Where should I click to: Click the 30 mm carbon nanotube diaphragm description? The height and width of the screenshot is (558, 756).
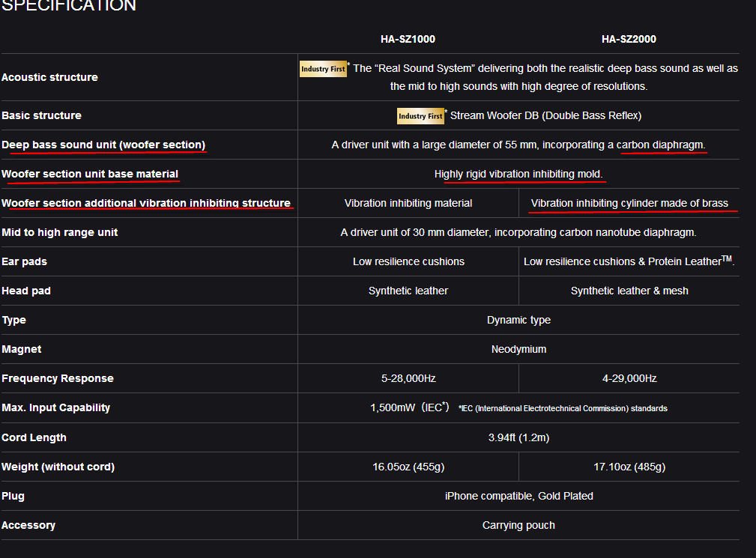point(518,232)
